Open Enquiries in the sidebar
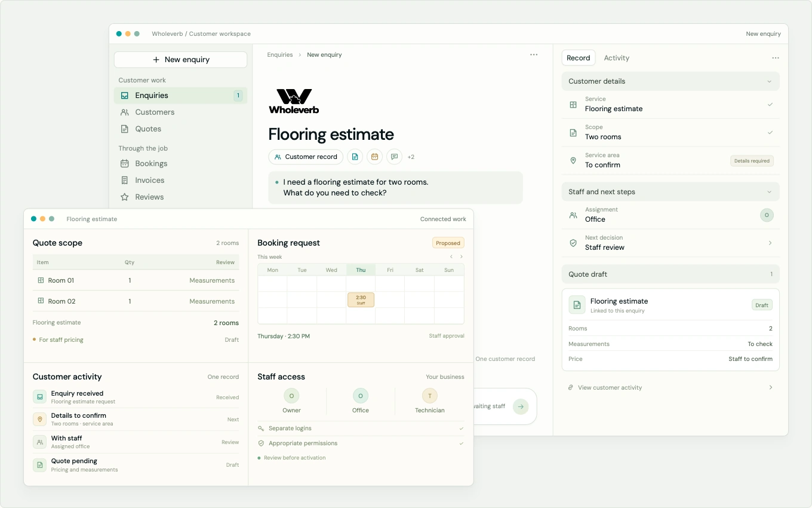 point(180,95)
